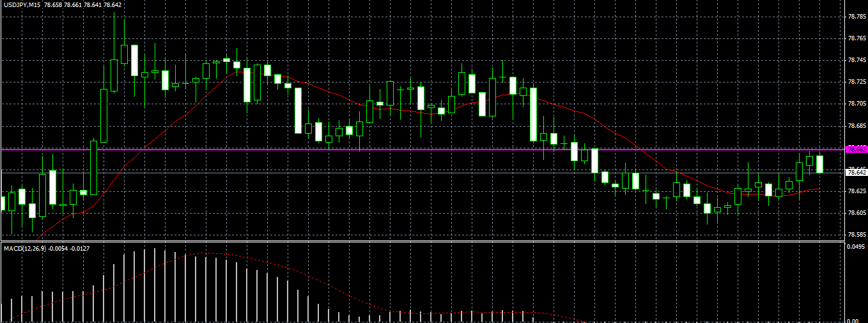868x323 pixels.
Task: Click the gray current-price horizontal line
Action: point(422,173)
